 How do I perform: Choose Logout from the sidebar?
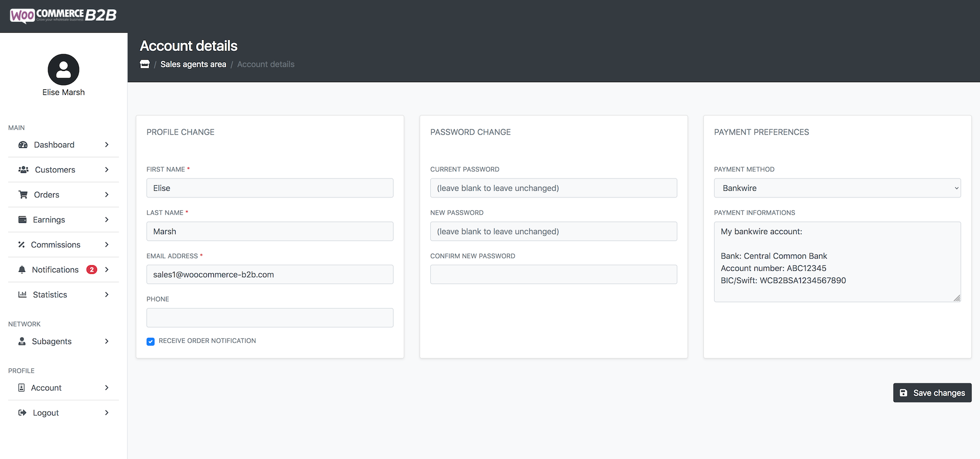click(x=64, y=413)
